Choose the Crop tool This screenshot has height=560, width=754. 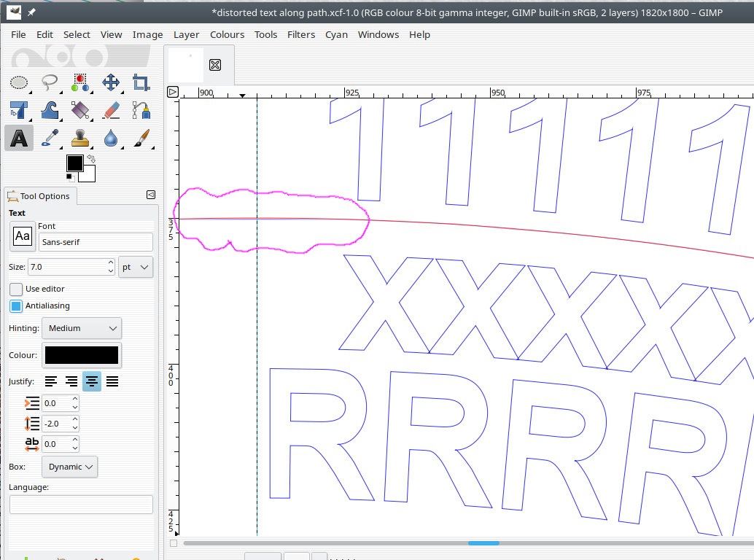pos(141,82)
